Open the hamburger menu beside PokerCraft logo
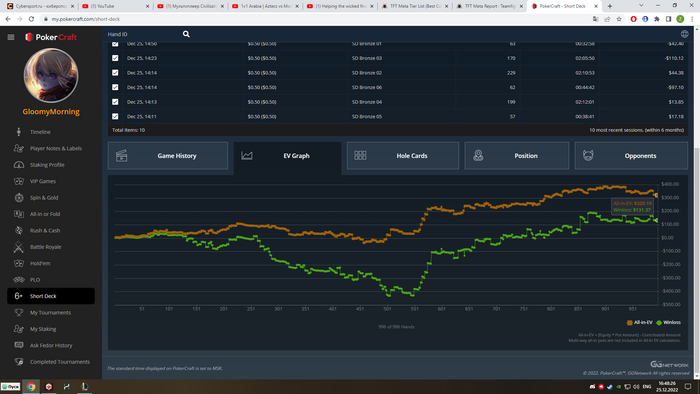700x394 pixels. (11, 37)
